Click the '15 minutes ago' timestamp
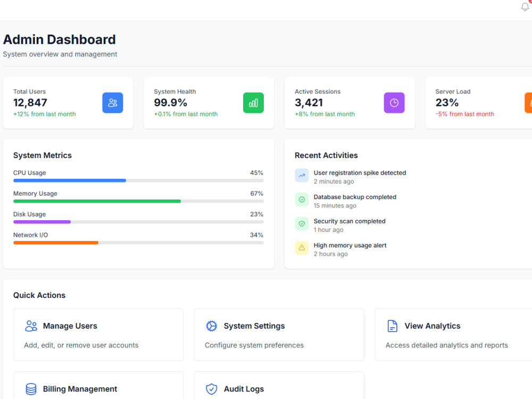The width and height of the screenshot is (532, 399). click(335, 205)
